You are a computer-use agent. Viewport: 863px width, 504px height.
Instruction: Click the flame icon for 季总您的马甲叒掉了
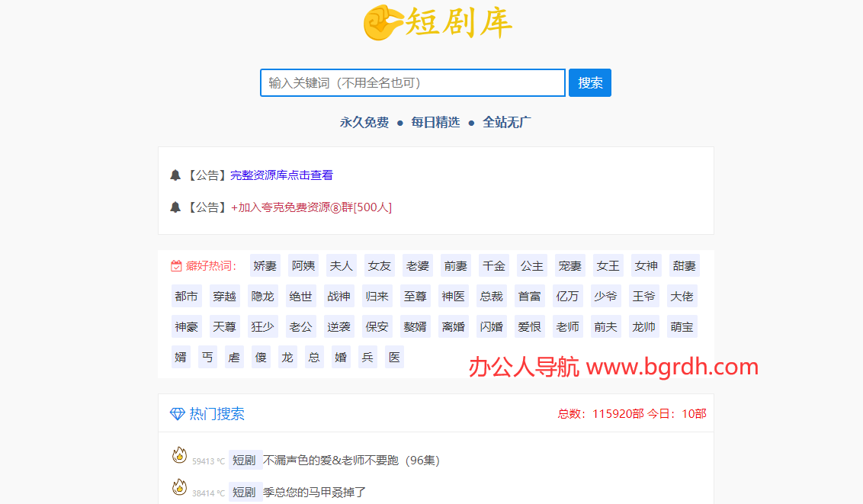click(179, 487)
